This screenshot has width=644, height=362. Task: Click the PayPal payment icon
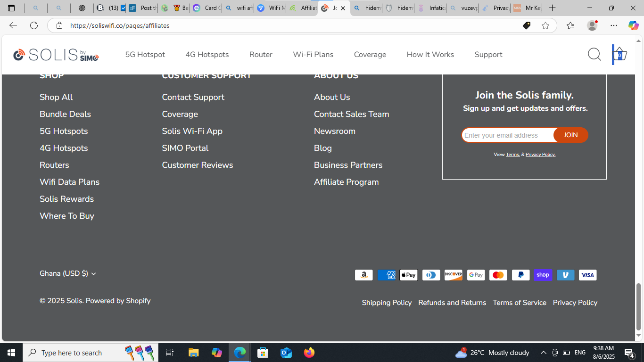(x=520, y=275)
